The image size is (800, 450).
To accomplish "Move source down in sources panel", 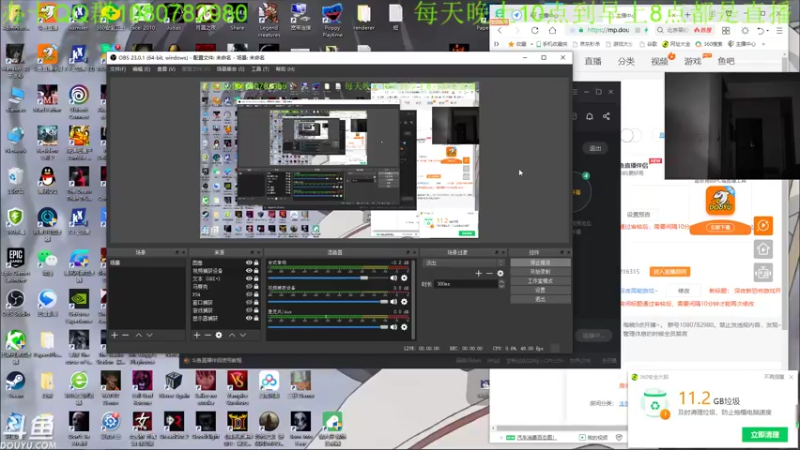I will click(243, 335).
